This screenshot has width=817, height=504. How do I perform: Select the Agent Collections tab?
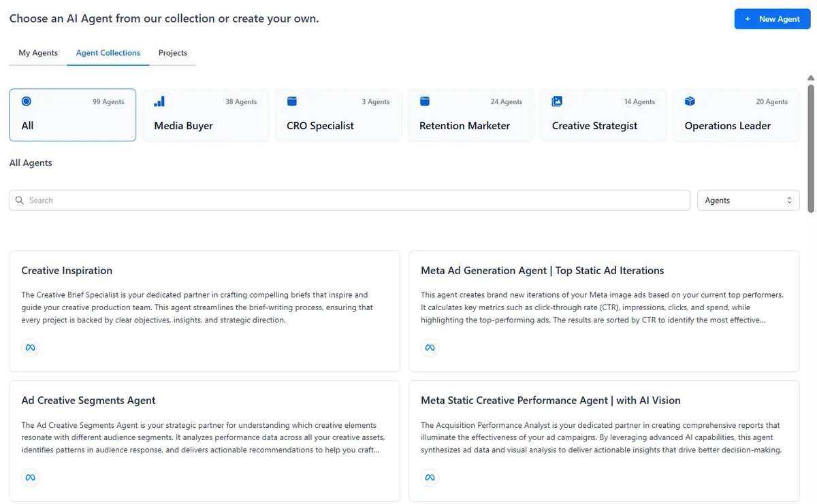[x=108, y=53]
